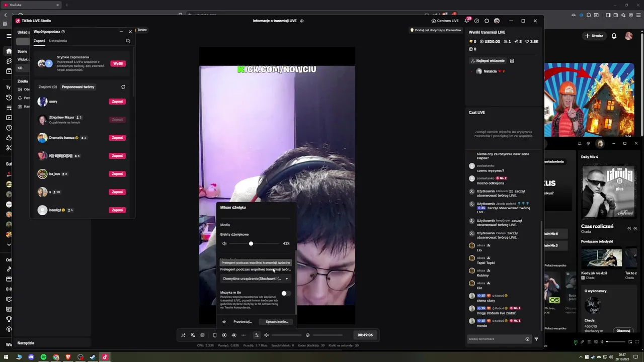The width and height of the screenshot is (644, 362).
Task: Open Discord from the taskbar
Action: 31,357
